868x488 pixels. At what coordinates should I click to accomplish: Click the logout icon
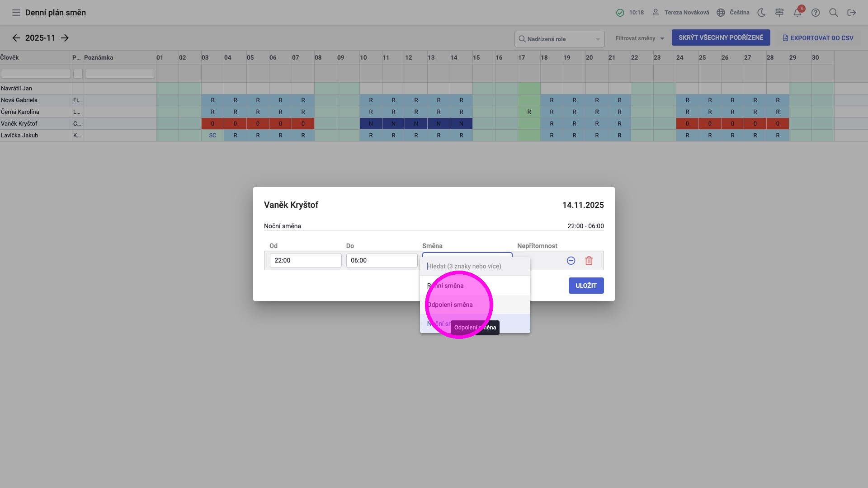[x=852, y=13]
